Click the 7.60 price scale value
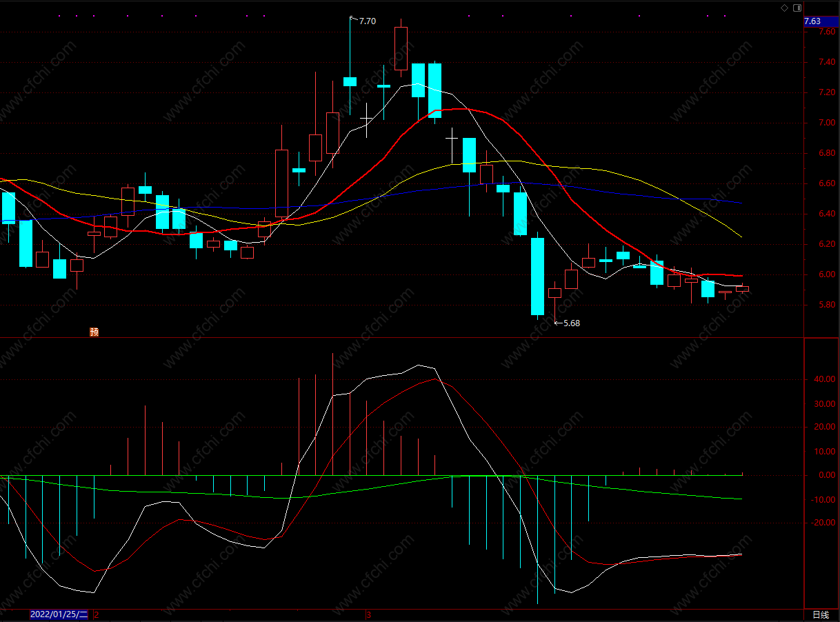The image size is (840, 622). point(827,32)
